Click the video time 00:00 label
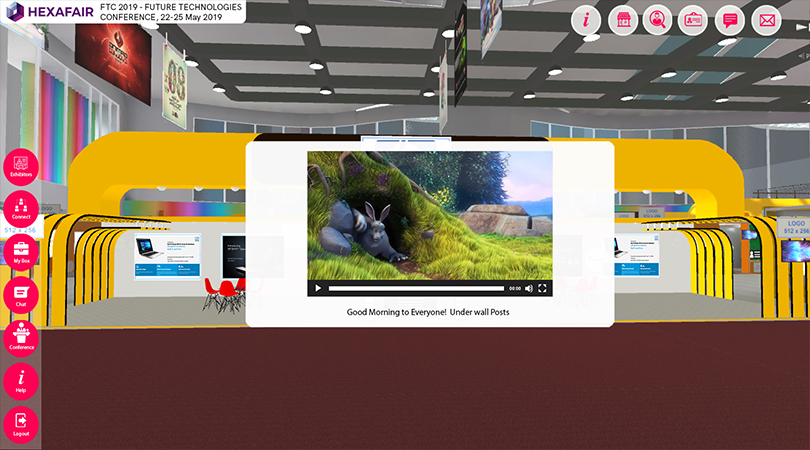Screen dimensions: 810x450 (515, 288)
